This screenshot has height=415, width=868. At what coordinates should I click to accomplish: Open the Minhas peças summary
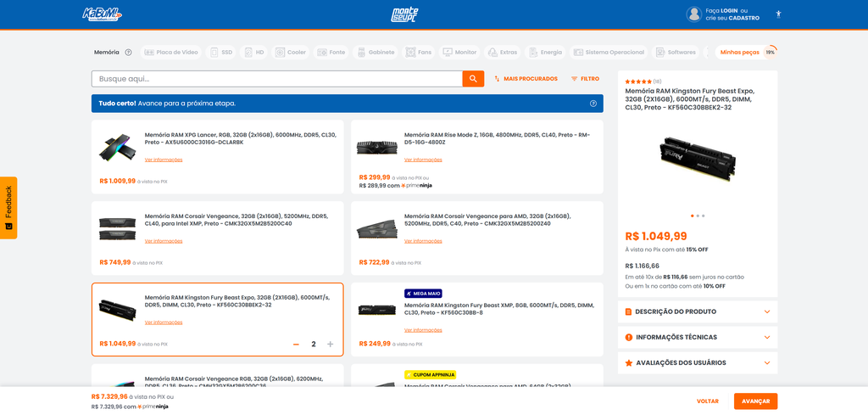pos(746,52)
